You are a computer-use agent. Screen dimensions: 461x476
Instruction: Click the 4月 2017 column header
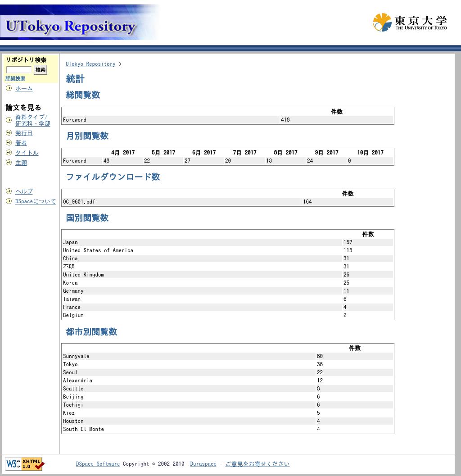[122, 152]
